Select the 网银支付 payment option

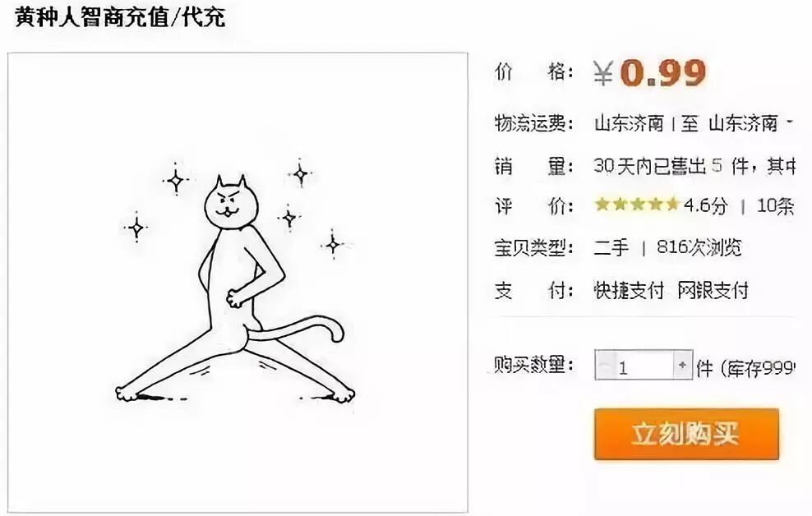tap(713, 290)
